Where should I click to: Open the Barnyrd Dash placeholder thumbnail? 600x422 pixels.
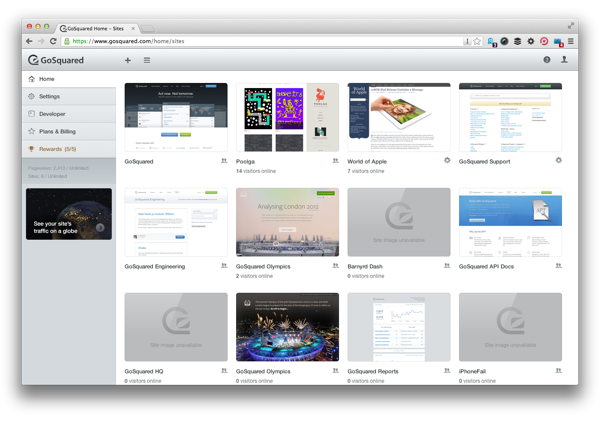399,222
